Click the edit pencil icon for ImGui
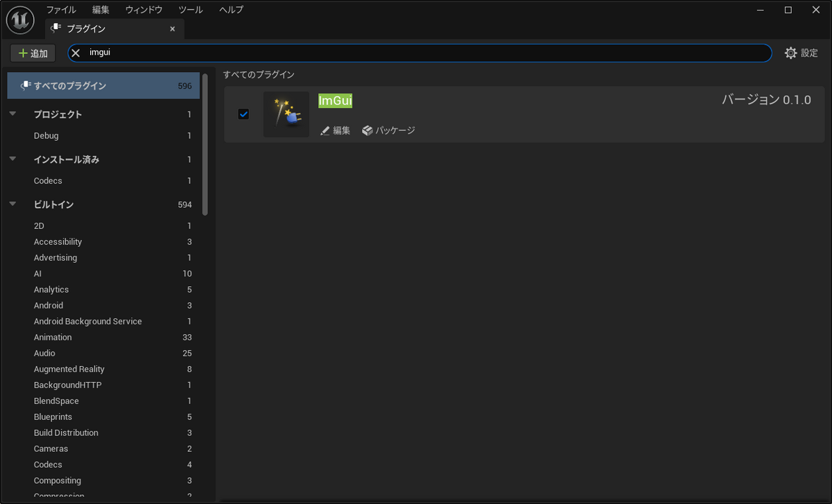 pyautogui.click(x=324, y=130)
